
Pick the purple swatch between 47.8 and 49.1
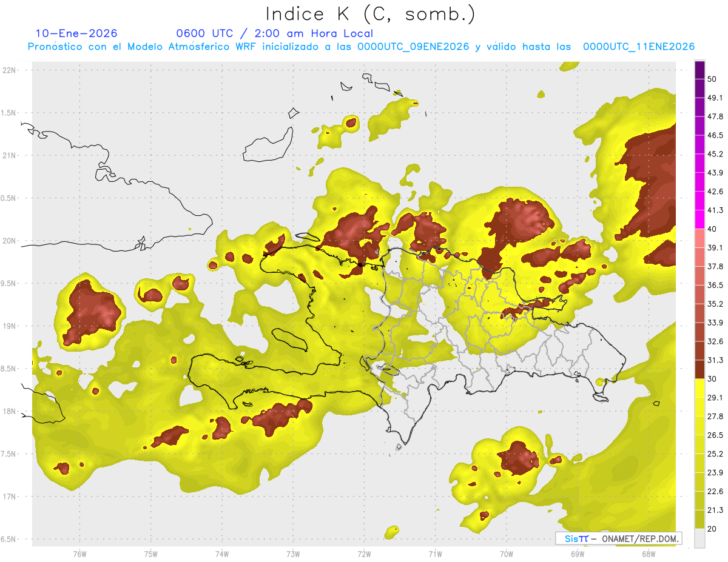(x=699, y=107)
